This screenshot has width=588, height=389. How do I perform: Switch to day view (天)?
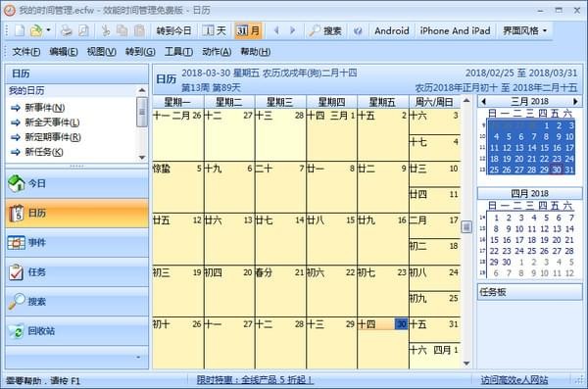[x=214, y=30]
